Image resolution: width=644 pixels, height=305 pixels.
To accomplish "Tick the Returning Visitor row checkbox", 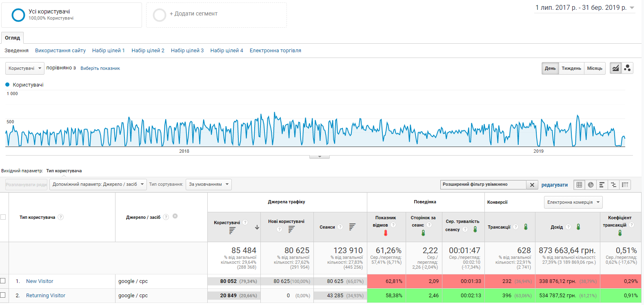I will [x=3, y=295].
